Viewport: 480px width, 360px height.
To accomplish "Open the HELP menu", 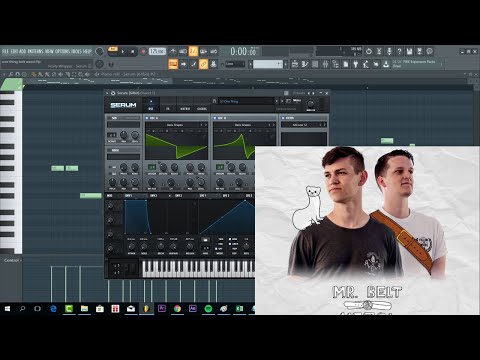I will coord(87,51).
